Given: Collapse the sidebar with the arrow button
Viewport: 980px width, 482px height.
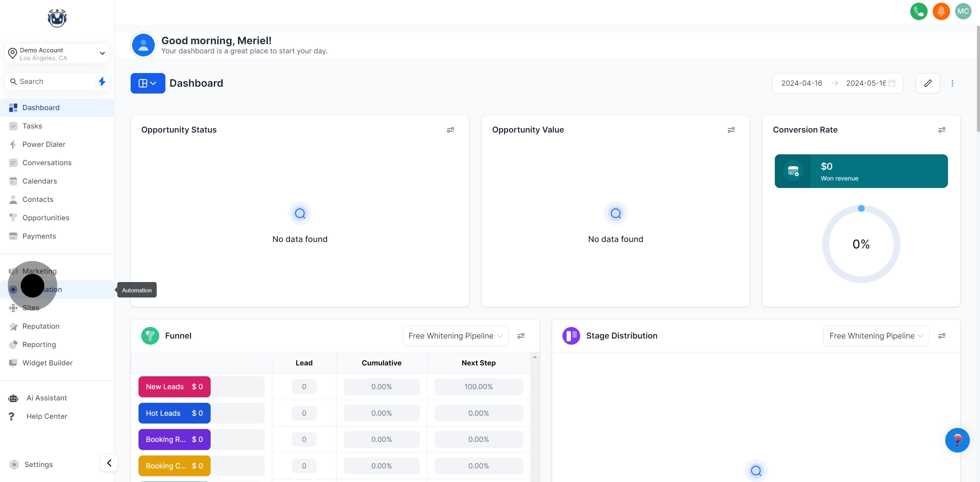Looking at the screenshot, I should click(109, 463).
